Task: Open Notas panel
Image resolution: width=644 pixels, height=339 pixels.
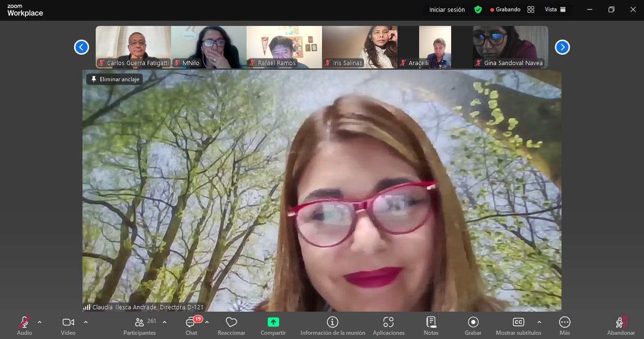Action: click(431, 325)
